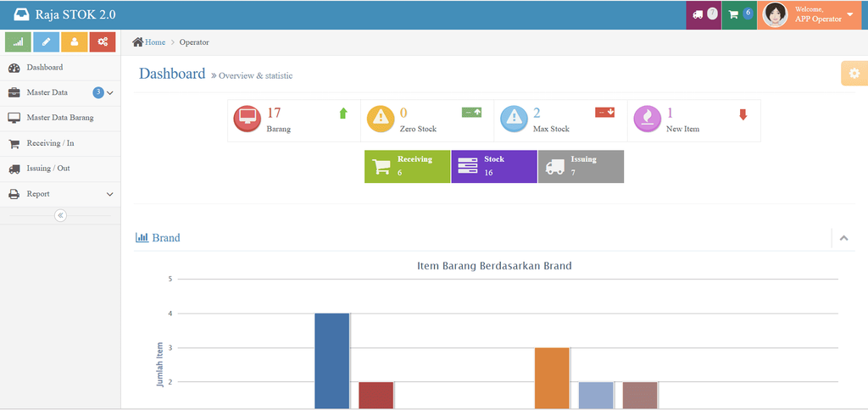Click the blue Max Stock warning icon
The height and width of the screenshot is (410, 868).
[514, 119]
